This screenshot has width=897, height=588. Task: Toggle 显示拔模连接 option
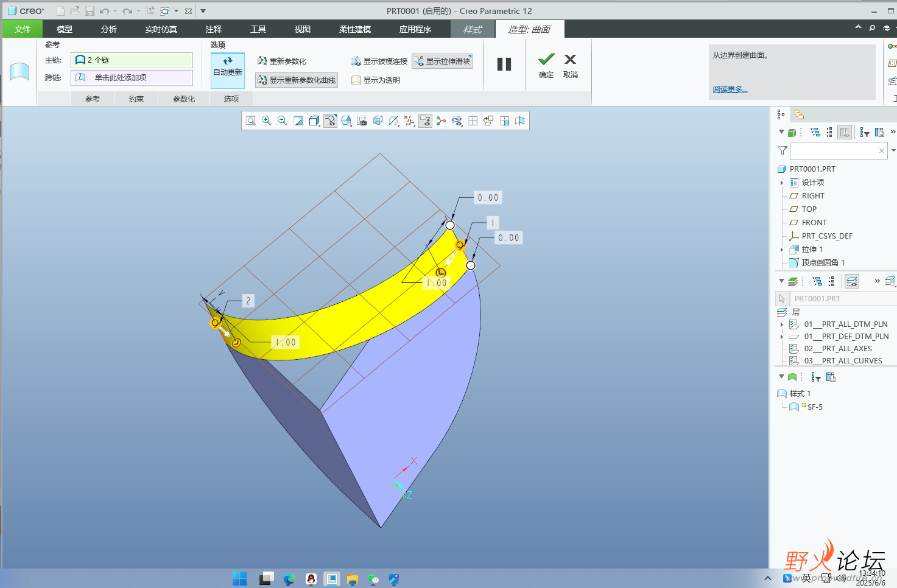point(379,61)
